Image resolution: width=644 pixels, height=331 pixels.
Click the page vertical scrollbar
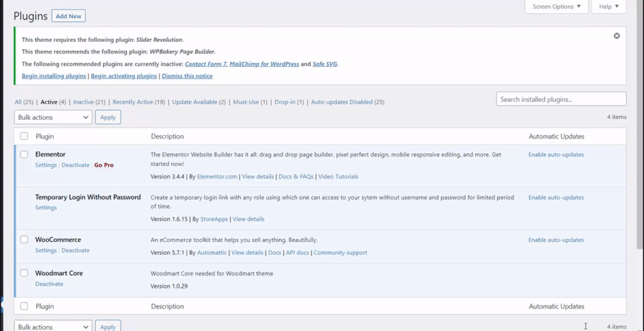pyautogui.click(x=640, y=123)
